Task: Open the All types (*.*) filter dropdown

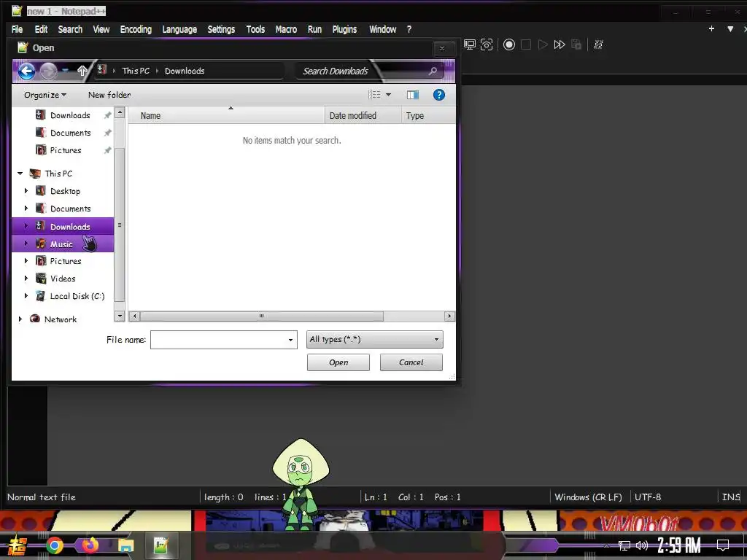Action: tap(374, 340)
